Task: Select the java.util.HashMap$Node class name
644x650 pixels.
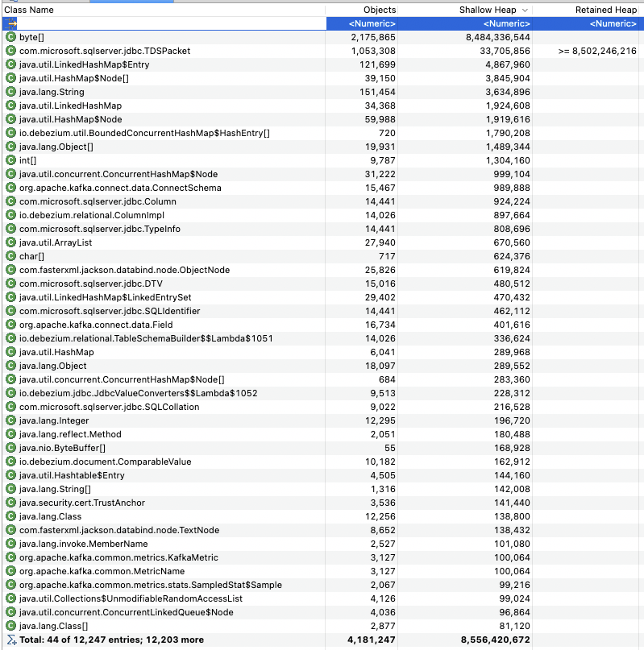Action: pos(71,119)
